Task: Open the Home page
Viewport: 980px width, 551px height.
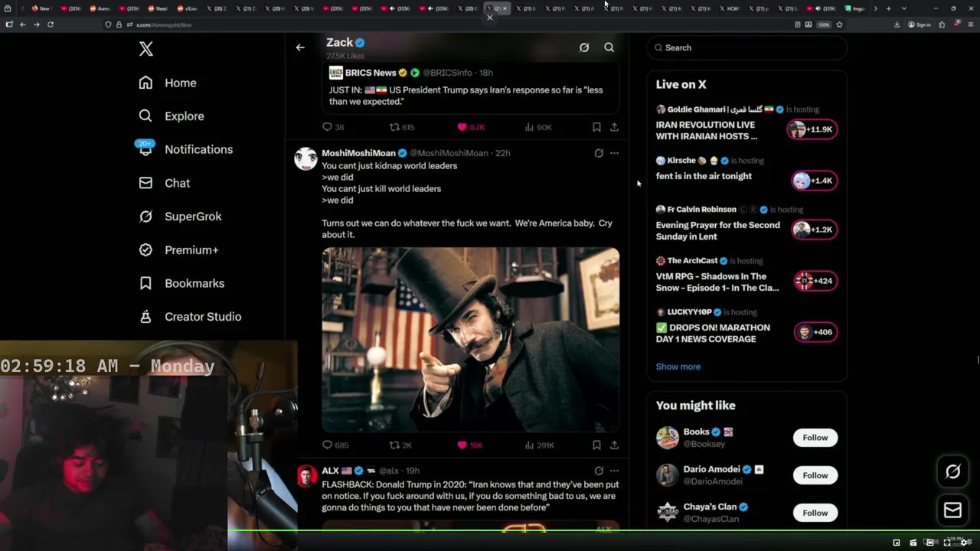Action: pos(168,83)
